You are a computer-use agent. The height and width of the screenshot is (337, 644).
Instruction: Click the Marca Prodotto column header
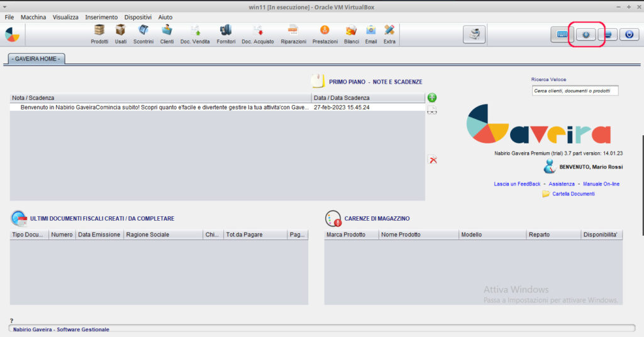(x=351, y=235)
